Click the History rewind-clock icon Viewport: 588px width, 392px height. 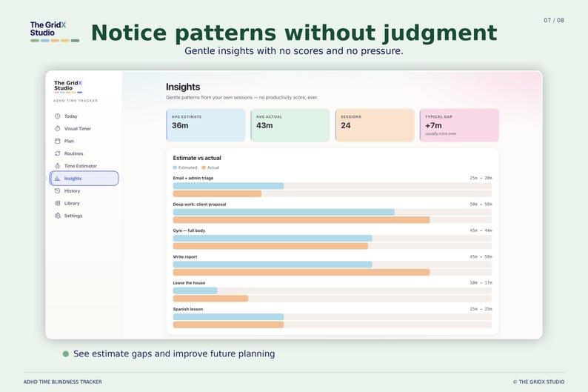(x=57, y=191)
